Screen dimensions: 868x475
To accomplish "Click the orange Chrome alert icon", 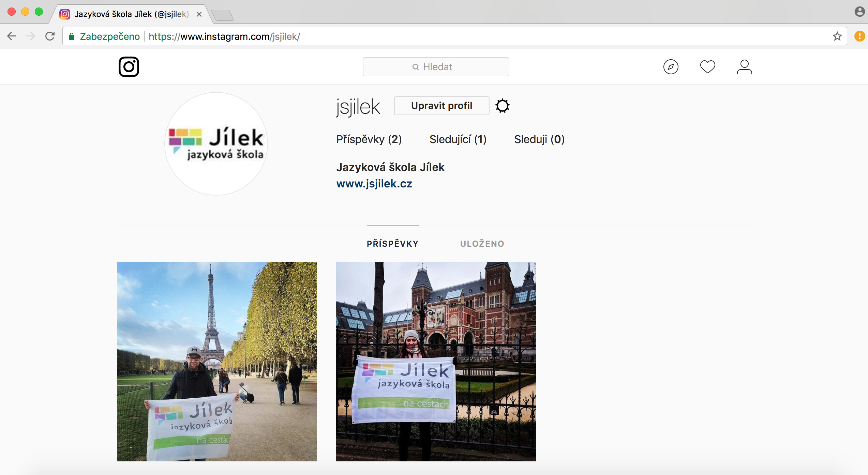I will 859,36.
